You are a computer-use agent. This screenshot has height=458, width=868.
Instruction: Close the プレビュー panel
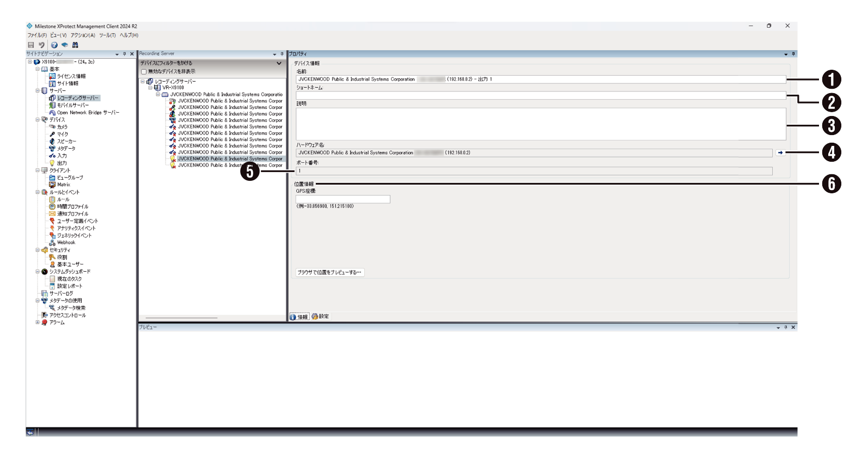793,327
